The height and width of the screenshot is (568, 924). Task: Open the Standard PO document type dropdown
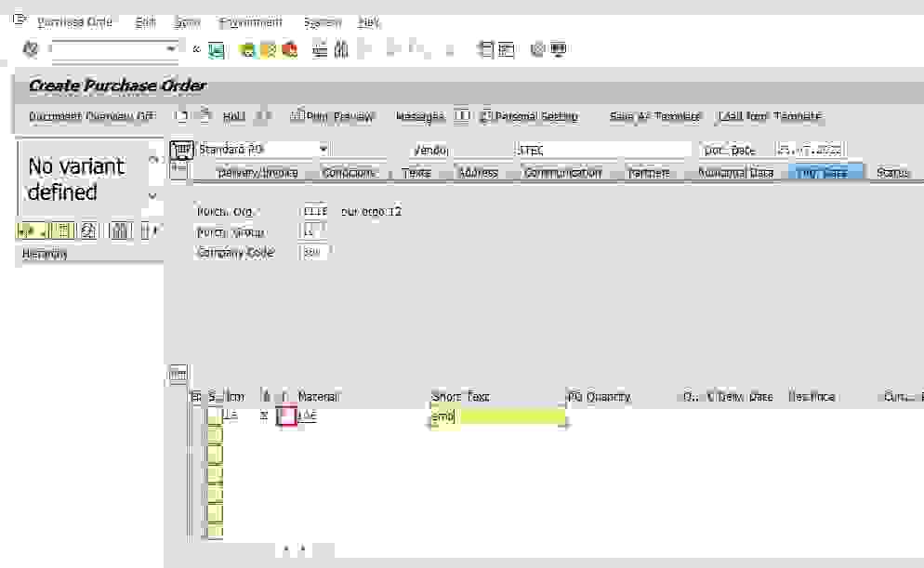coord(323,149)
